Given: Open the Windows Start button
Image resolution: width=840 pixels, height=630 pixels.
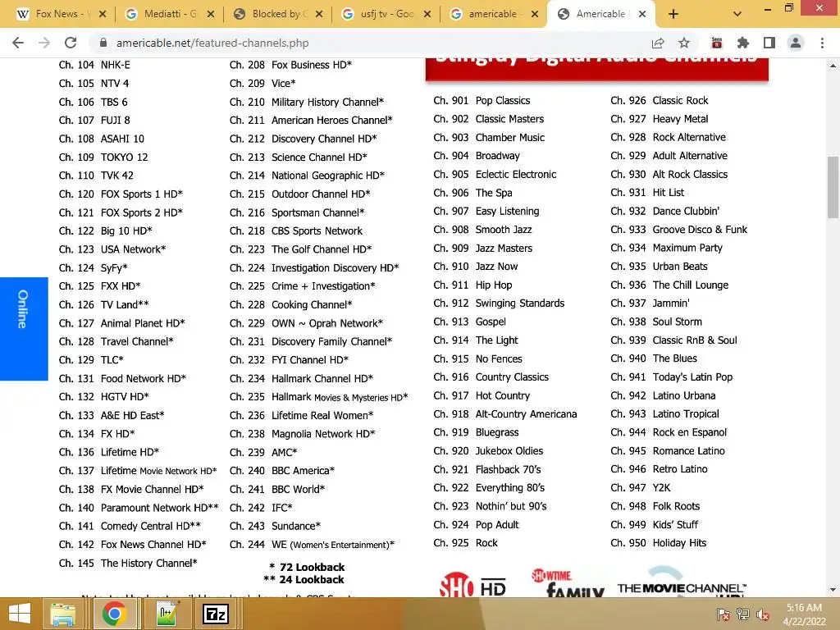Looking at the screenshot, I should coord(20,614).
